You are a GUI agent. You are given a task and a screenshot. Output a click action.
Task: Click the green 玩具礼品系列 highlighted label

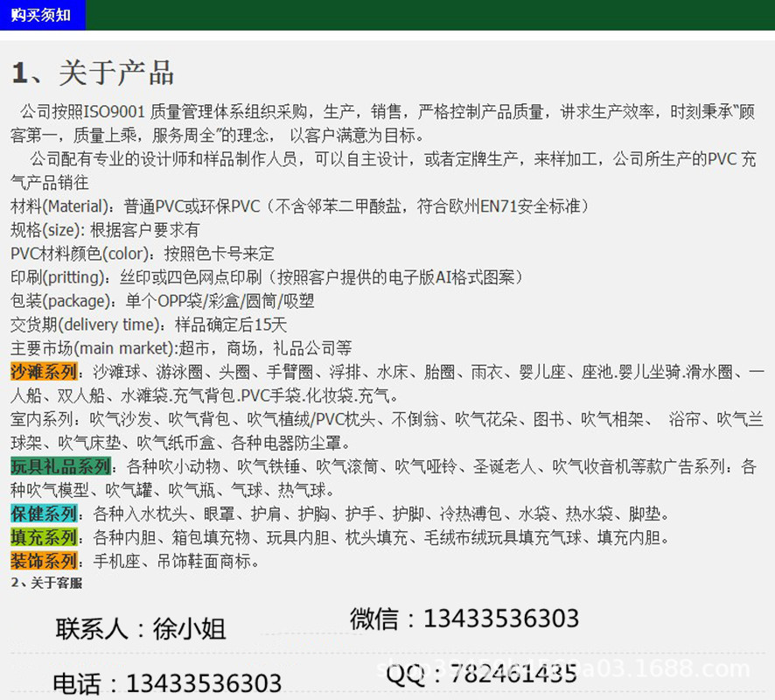pos(60,466)
